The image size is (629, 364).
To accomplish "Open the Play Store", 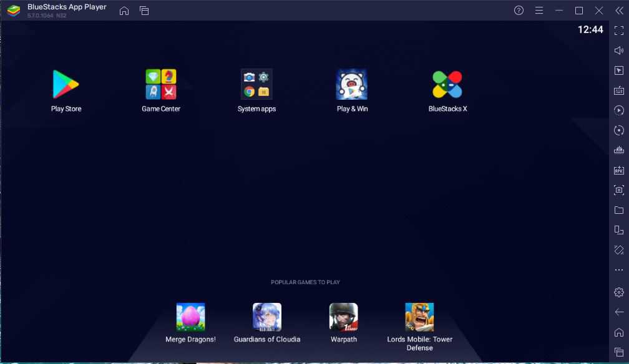I will tap(65, 84).
